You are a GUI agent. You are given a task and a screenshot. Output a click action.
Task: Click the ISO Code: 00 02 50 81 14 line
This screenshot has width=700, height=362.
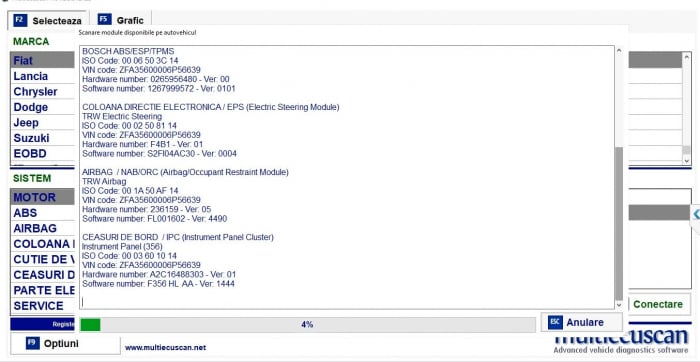pyautogui.click(x=129, y=126)
